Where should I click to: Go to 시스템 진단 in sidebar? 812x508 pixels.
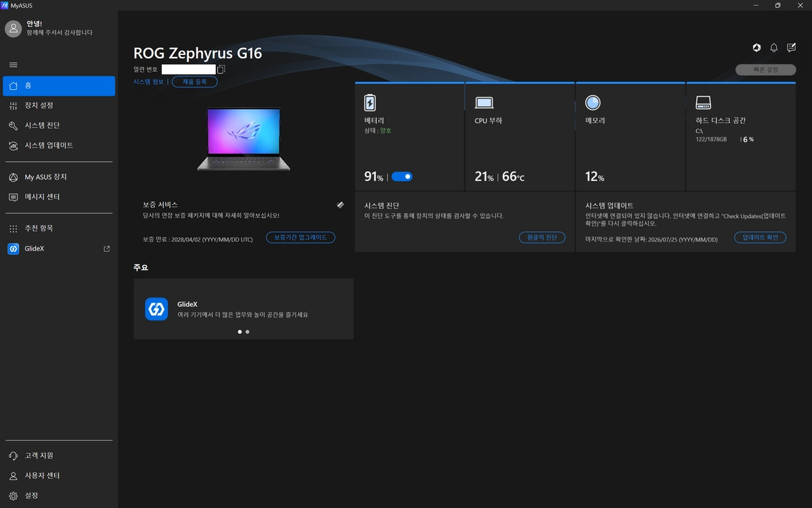click(x=59, y=125)
